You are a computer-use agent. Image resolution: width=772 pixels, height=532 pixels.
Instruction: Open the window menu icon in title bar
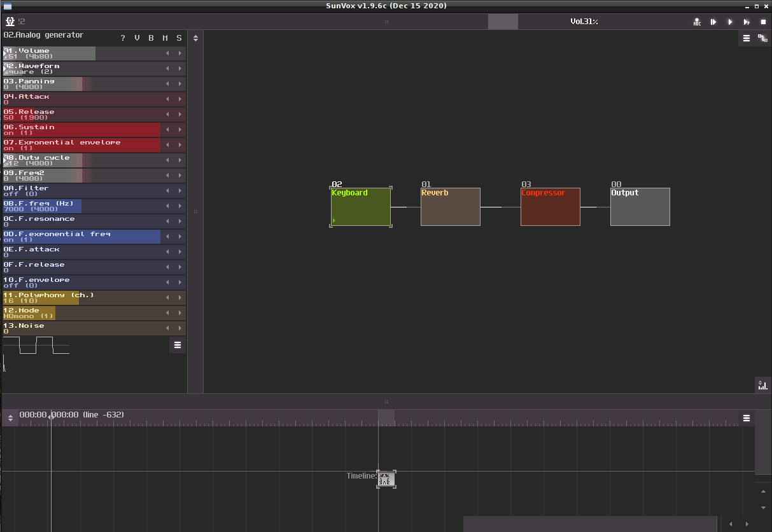click(8, 6)
